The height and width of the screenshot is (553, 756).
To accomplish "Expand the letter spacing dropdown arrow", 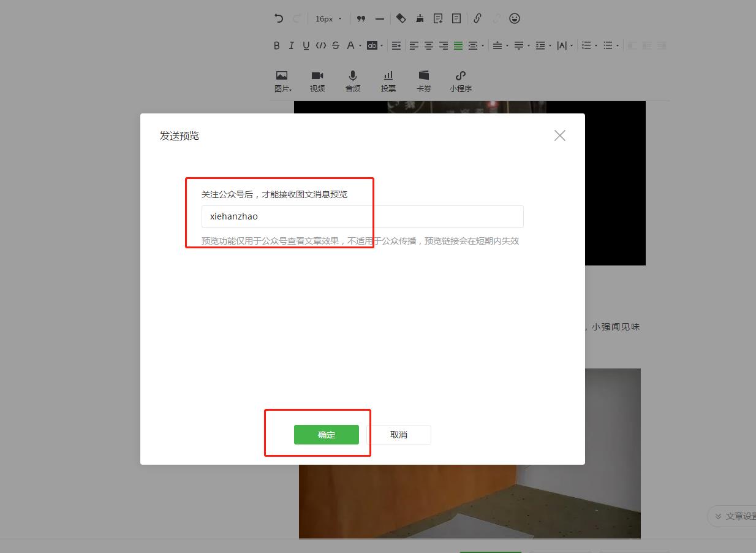I will 572,46.
